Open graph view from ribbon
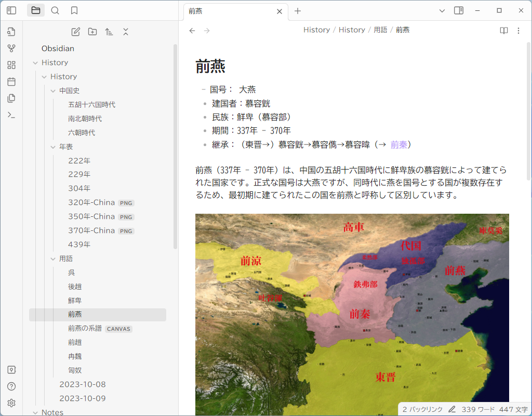Screen dimensions: 532x416 [11, 48]
